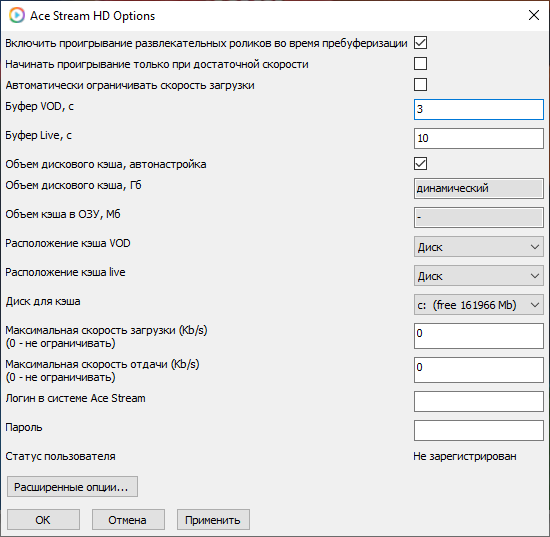Select the maximum download speed field
Screen dimensions: 550x537
tap(478, 336)
